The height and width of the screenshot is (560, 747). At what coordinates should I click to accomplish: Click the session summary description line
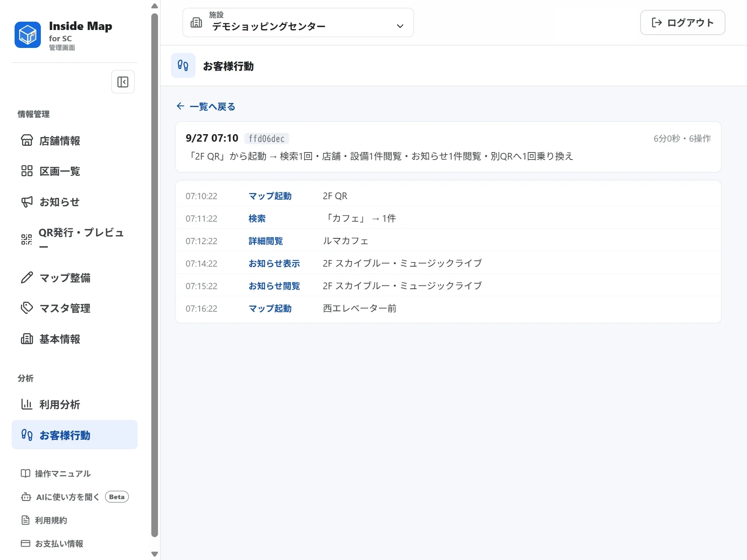[380, 156]
